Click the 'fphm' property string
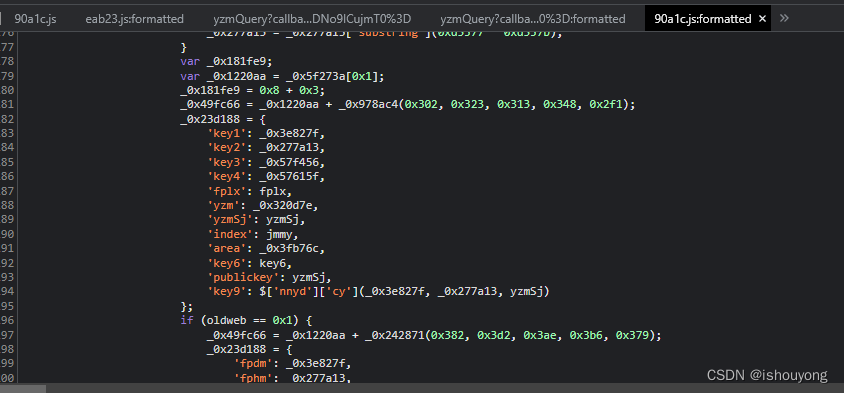The image size is (844, 393). pos(253,378)
